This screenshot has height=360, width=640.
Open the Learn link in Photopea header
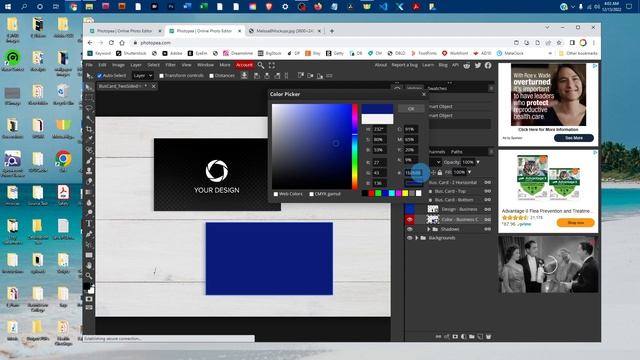pyautogui.click(x=428, y=65)
